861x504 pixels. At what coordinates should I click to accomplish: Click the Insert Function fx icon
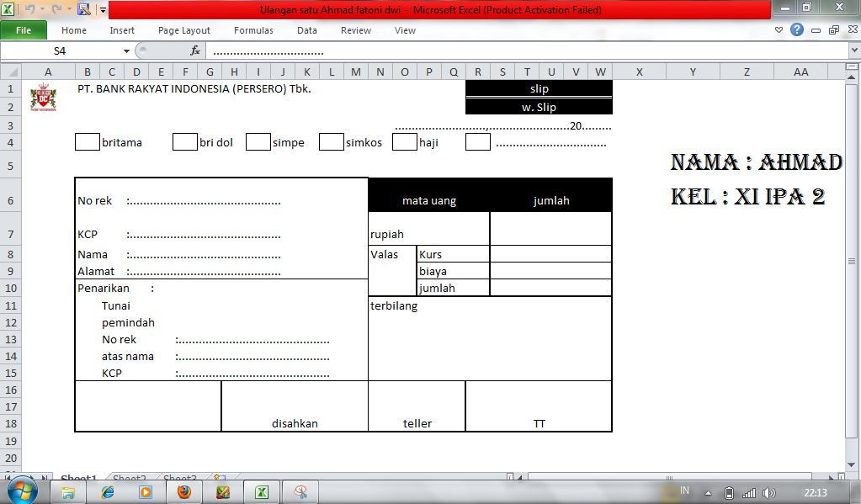195,51
